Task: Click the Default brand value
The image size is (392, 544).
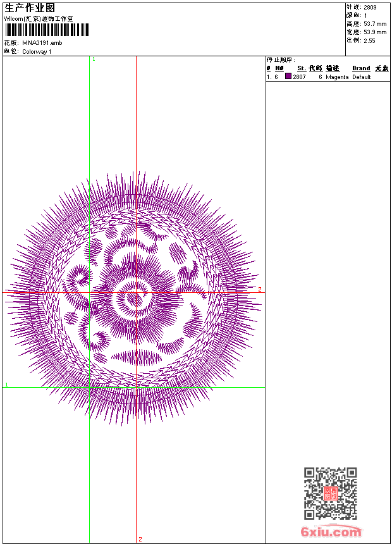Action: pos(362,77)
